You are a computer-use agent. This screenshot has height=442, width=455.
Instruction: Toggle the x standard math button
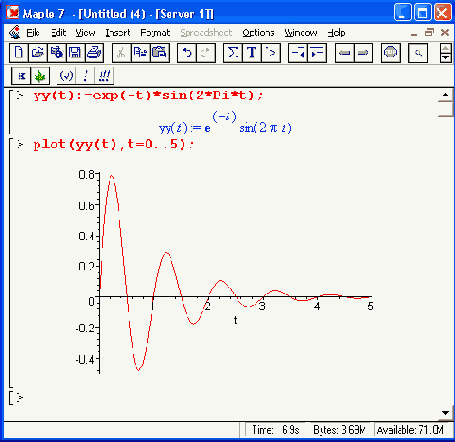coord(21,76)
